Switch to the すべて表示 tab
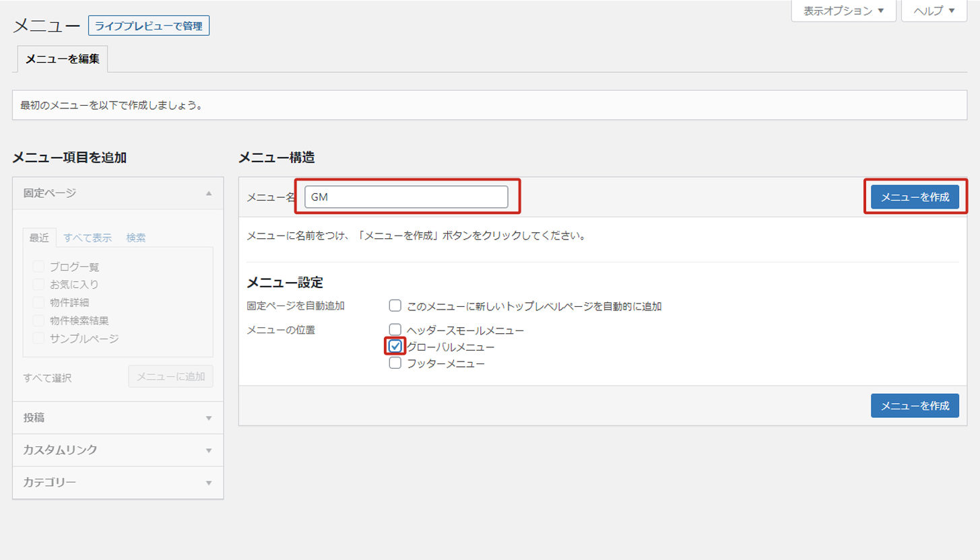This screenshot has height=560, width=980. click(88, 238)
